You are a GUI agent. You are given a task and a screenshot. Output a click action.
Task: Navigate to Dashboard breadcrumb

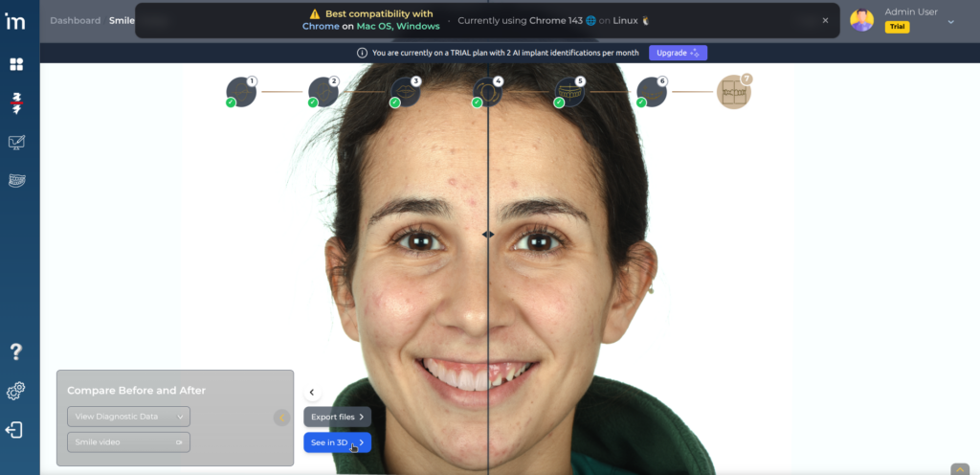click(75, 20)
